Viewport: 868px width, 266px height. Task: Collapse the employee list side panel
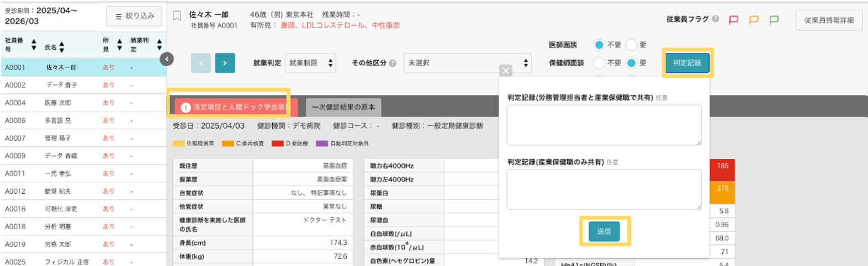click(167, 59)
